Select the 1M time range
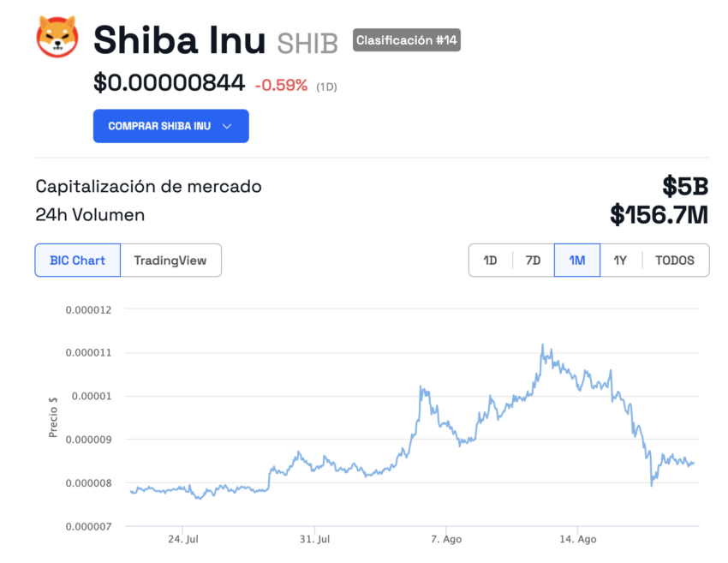 pos(577,261)
